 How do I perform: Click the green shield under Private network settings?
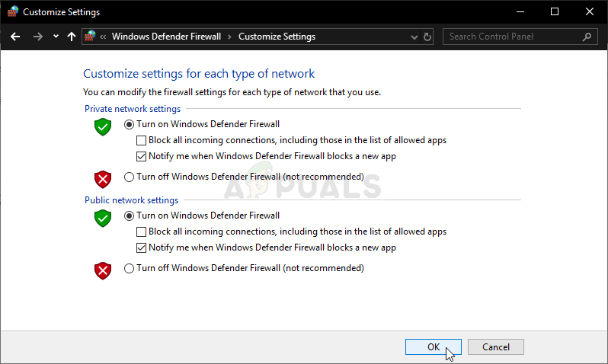pyautogui.click(x=102, y=128)
